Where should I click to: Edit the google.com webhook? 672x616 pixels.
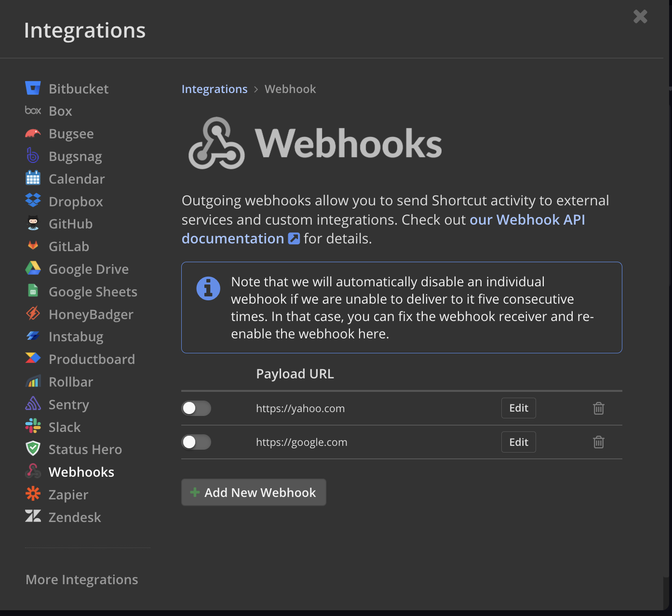pyautogui.click(x=519, y=442)
